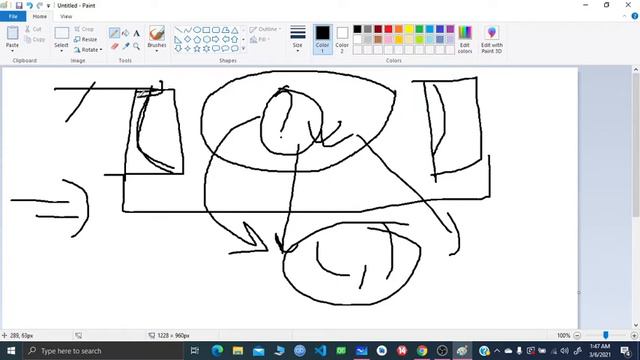Expand the shapes gallery More arrow
This screenshot has width=640, height=360.
243,49
